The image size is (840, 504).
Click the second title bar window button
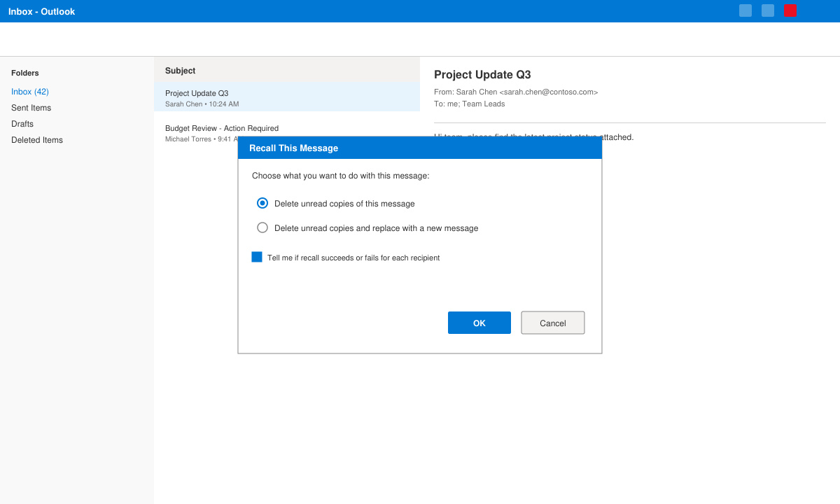768,10
